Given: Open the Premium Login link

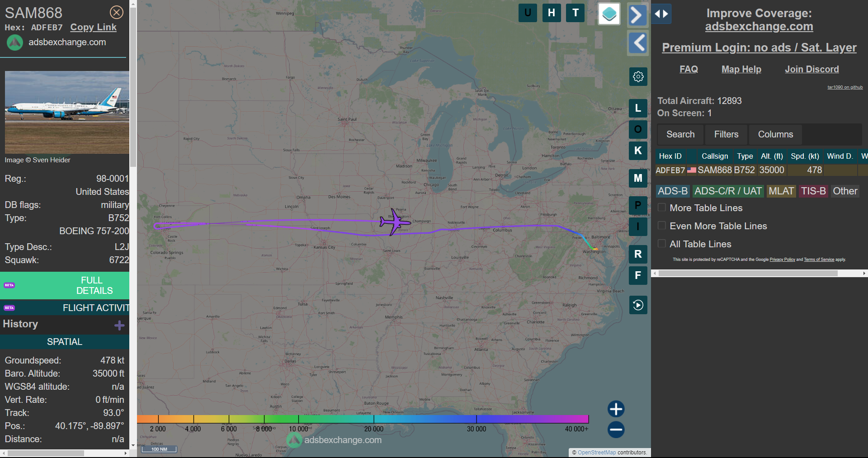Looking at the screenshot, I should point(759,47).
